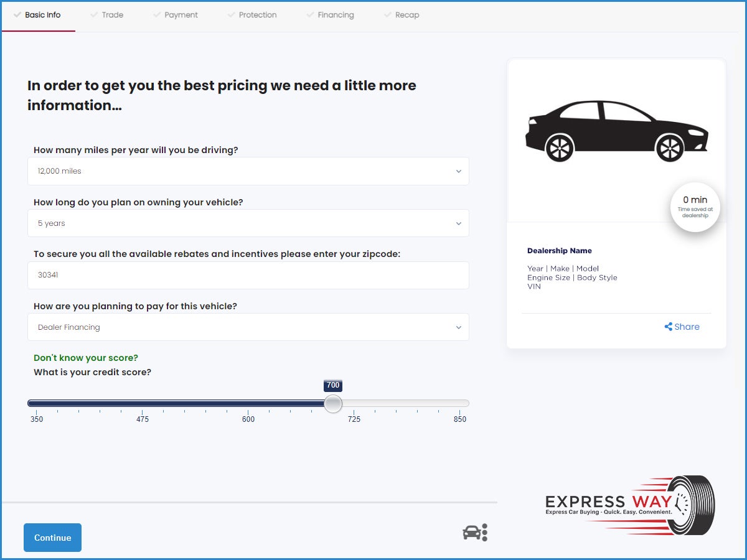The width and height of the screenshot is (747, 560).
Task: Select the Financing tab
Action: coord(336,15)
